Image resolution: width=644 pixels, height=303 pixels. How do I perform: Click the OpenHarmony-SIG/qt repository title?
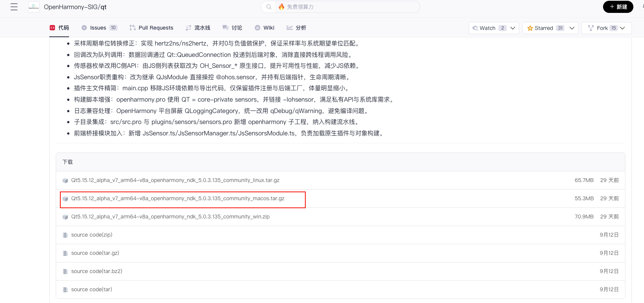[75, 7]
